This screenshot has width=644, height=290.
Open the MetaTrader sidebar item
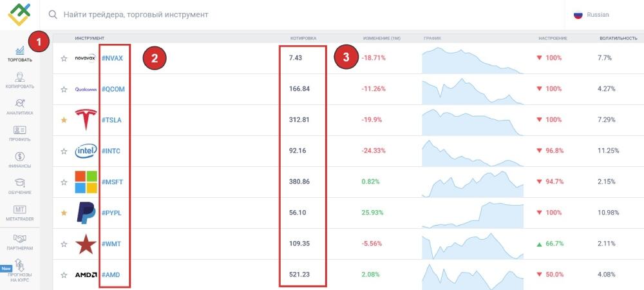(20, 213)
